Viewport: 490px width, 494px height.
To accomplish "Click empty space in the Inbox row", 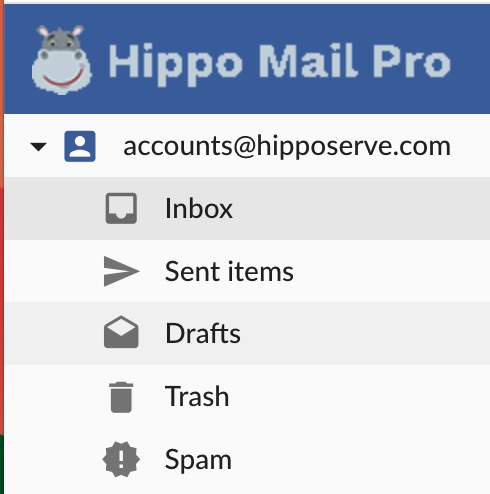I will [x=360, y=208].
